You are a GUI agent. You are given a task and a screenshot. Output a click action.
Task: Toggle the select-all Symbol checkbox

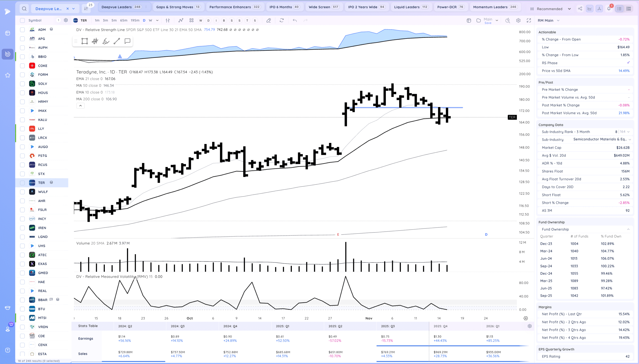22,20
